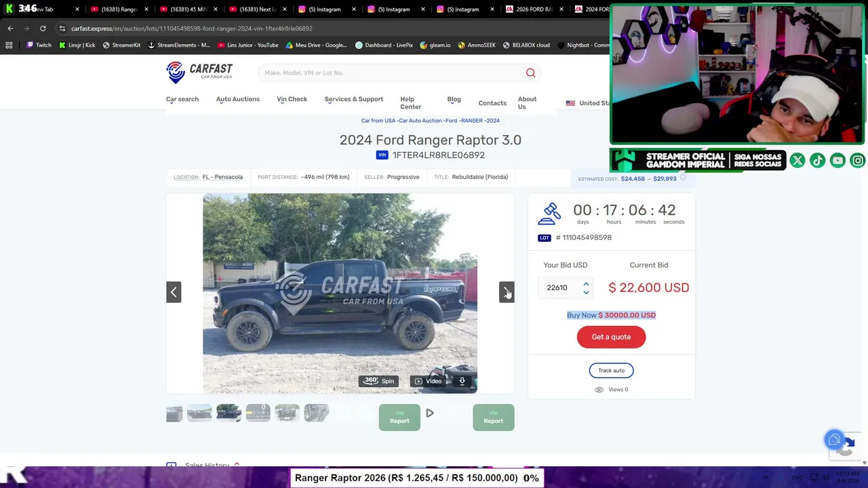868x488 pixels.
Task: Open the Linsjr | Kick bookmark
Action: 77,45
